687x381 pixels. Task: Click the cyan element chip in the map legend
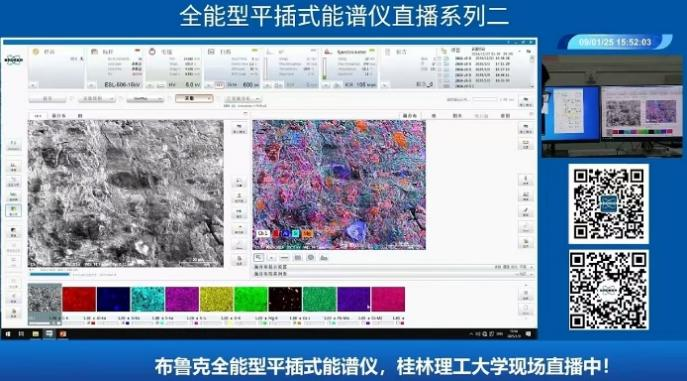click(296, 233)
